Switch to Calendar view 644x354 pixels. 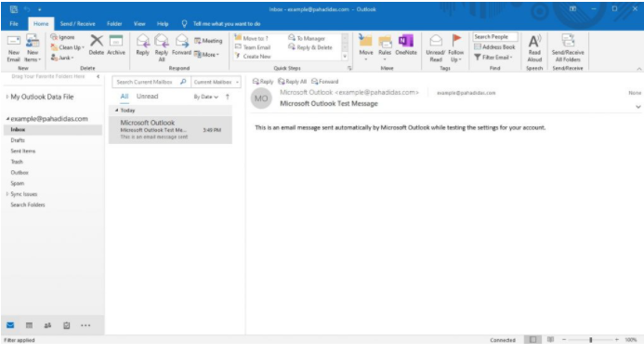(29, 325)
